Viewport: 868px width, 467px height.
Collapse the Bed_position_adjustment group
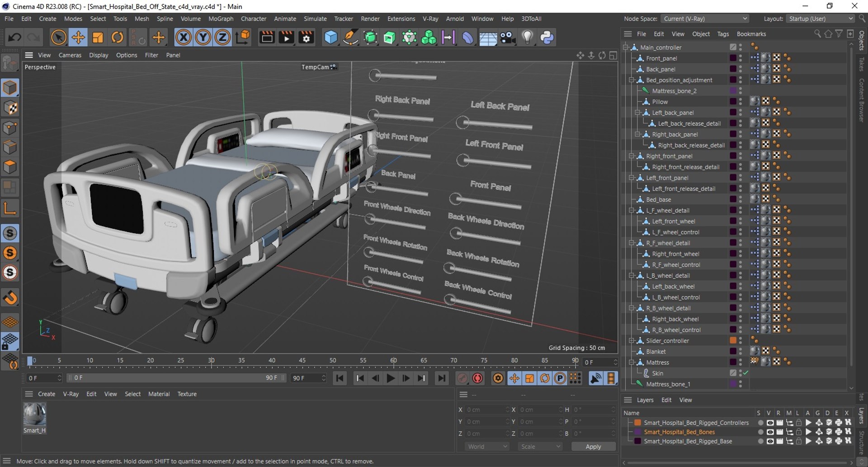point(632,80)
